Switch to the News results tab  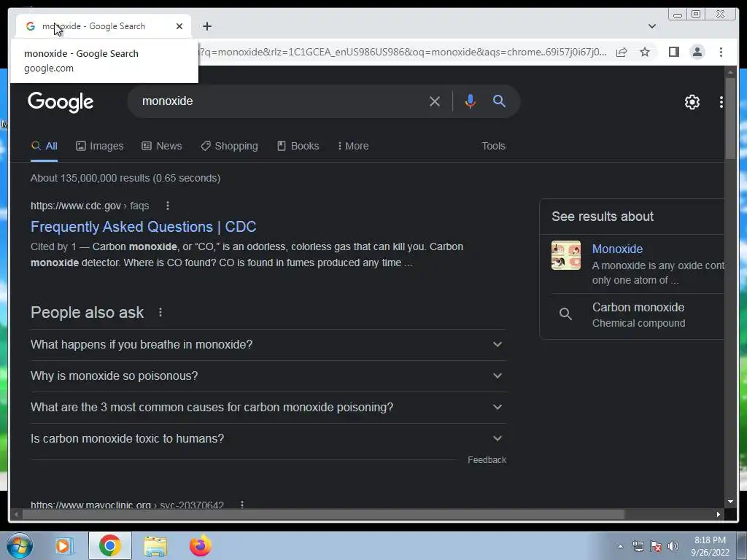pyautogui.click(x=161, y=146)
